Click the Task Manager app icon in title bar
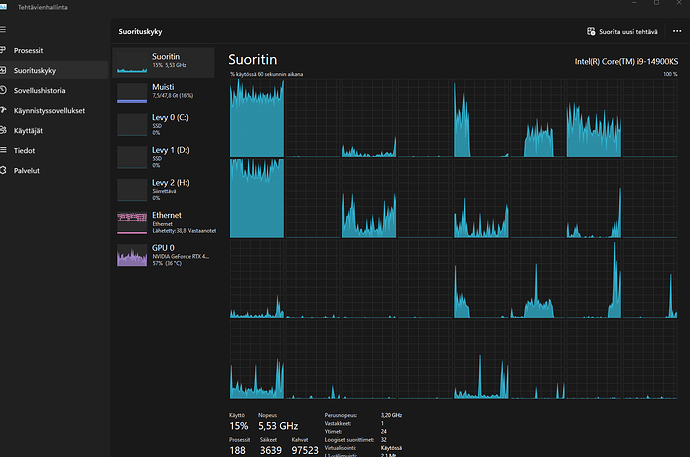Image resolution: width=690 pixels, height=457 pixels. 5,8
